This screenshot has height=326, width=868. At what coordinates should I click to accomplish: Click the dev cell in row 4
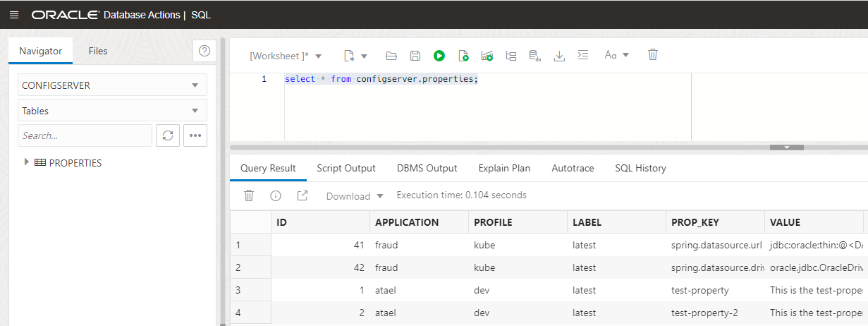click(518, 313)
